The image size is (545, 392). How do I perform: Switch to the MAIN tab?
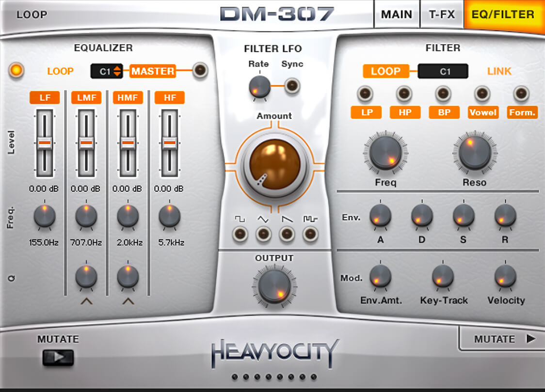tap(397, 15)
